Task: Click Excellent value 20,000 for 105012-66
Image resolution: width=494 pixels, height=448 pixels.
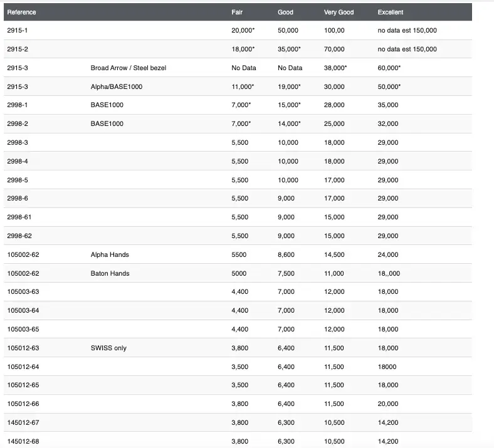Action: (x=387, y=404)
